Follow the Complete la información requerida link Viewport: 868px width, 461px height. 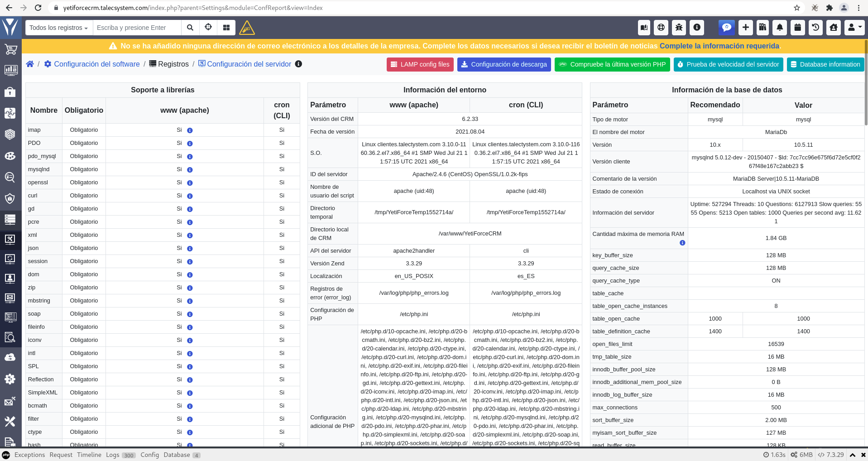(719, 46)
